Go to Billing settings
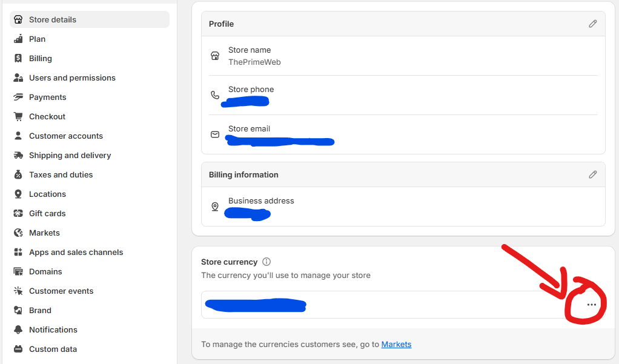 pos(40,58)
